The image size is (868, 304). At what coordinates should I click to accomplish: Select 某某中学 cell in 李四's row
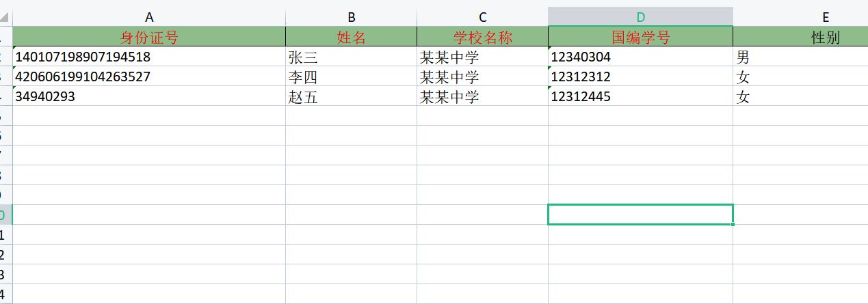[x=482, y=77]
